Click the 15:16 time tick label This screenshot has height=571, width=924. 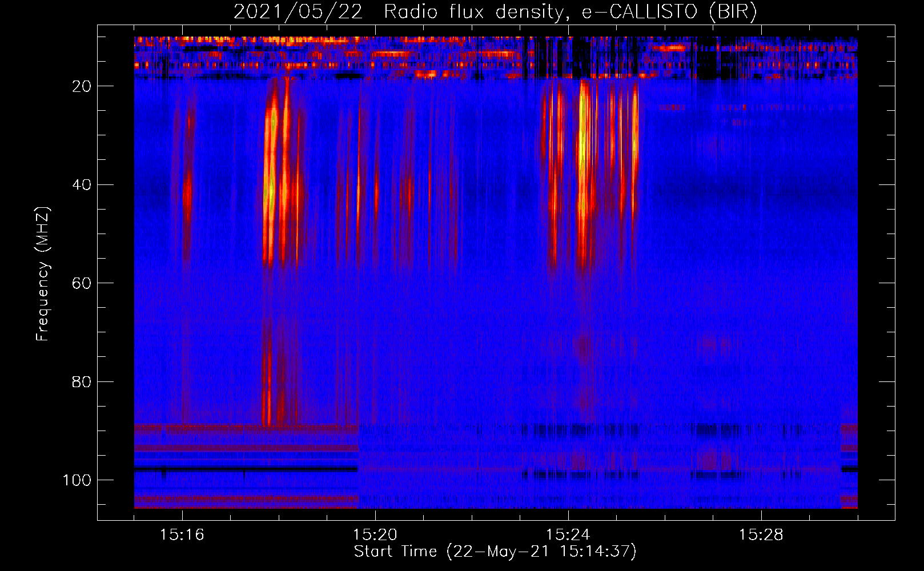tap(182, 535)
